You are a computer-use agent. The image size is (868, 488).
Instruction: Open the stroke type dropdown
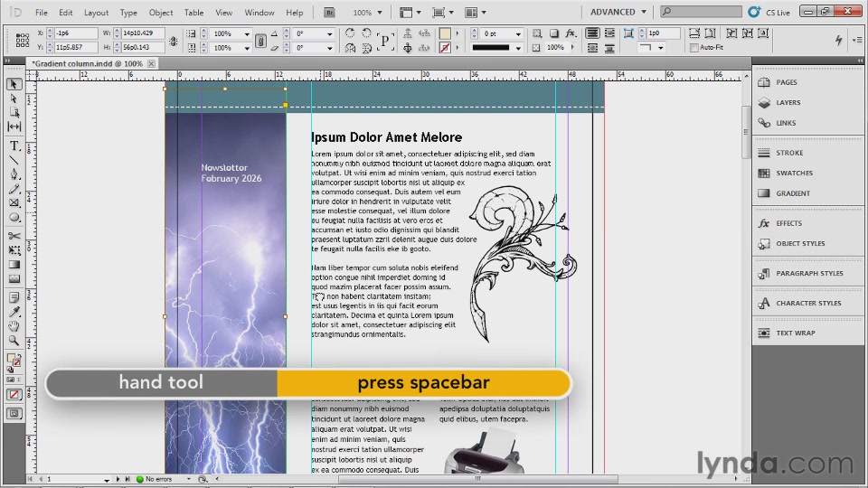coord(518,48)
